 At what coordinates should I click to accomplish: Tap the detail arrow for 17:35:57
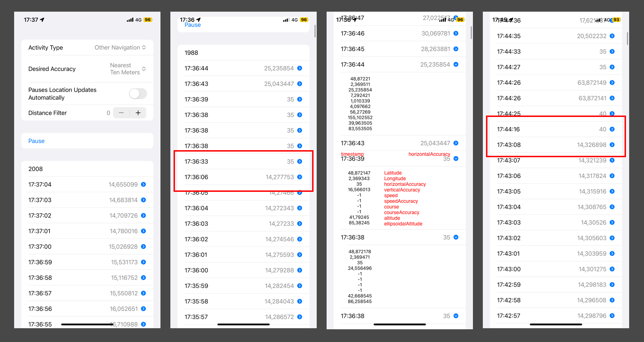click(x=300, y=317)
